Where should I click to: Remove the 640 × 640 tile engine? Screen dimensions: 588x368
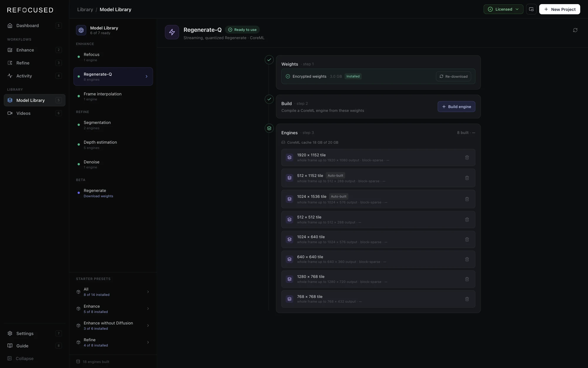(467, 259)
